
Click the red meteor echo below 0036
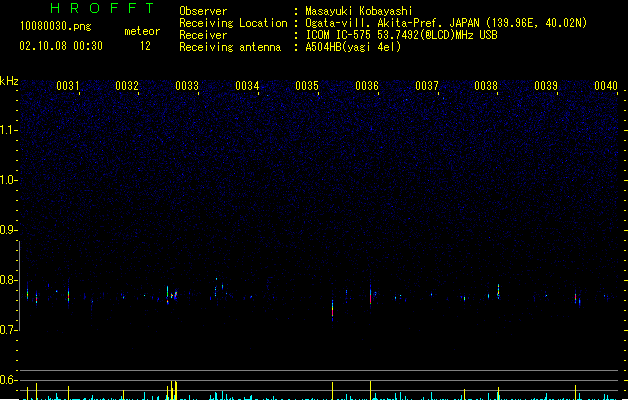pos(370,296)
